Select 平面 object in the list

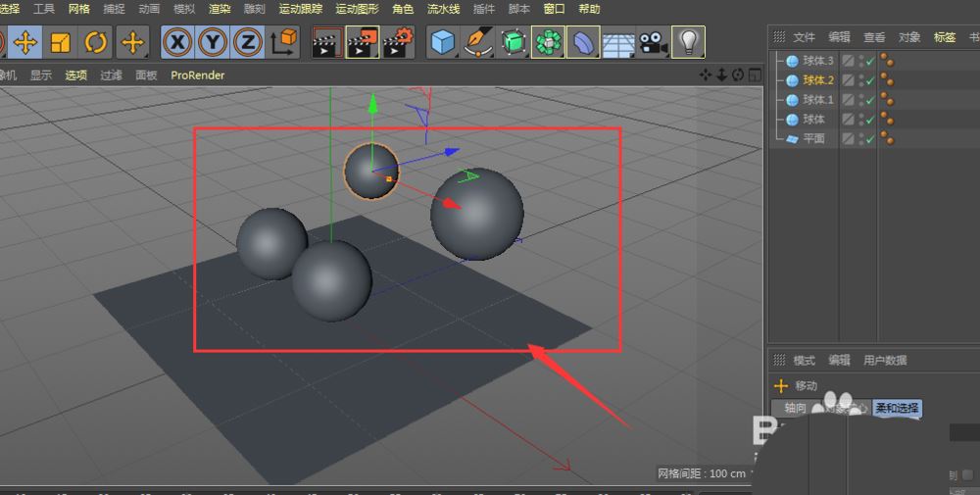click(813, 139)
